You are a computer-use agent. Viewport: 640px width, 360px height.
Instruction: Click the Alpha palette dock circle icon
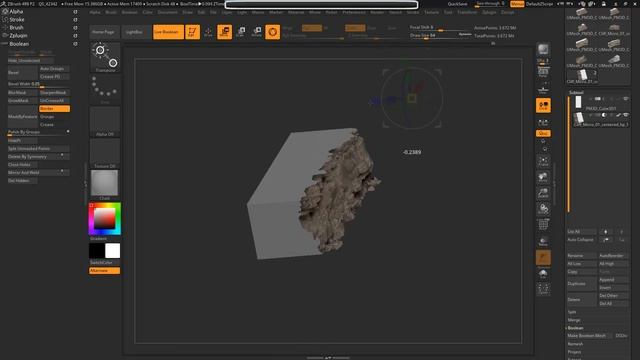[x=75, y=12]
